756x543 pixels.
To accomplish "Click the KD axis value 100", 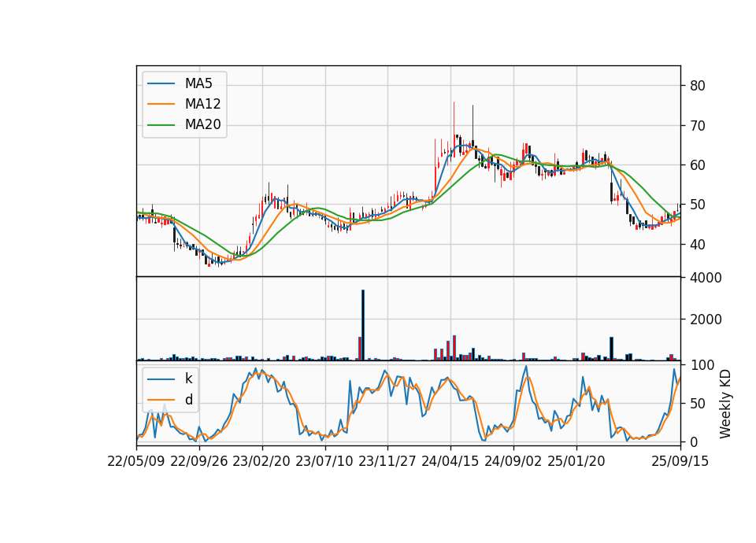I will point(702,365).
